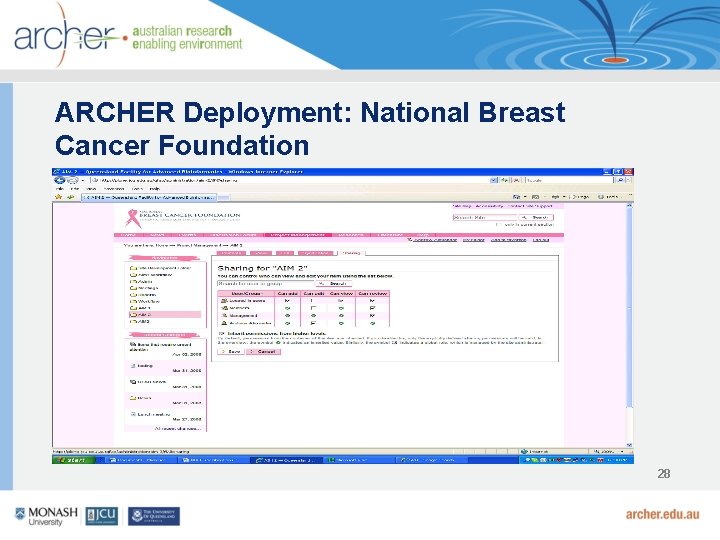720x540 pixels.
Task: Toggle the 'only in current section' checkbox
Action: point(499,225)
